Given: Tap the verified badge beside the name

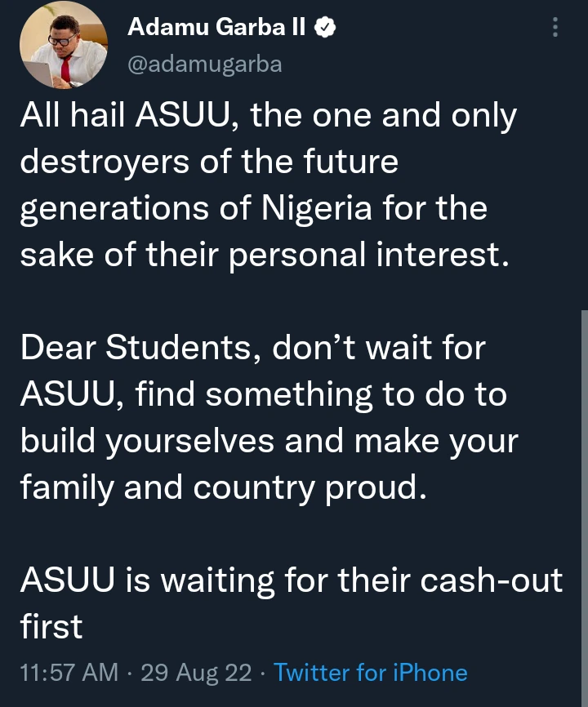Looking at the screenshot, I should coord(324,29).
